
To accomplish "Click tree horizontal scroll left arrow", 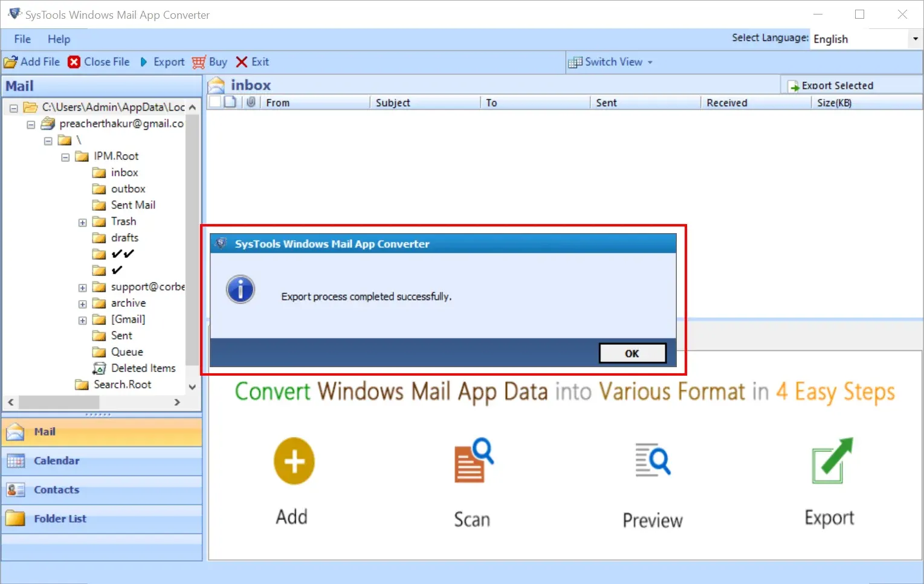I will tap(10, 402).
